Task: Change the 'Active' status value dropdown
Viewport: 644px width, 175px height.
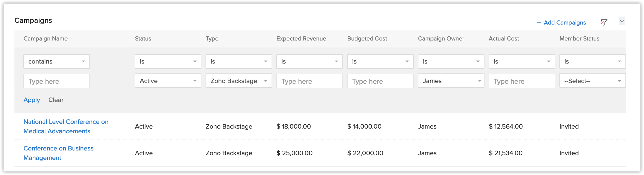Action: tap(168, 81)
